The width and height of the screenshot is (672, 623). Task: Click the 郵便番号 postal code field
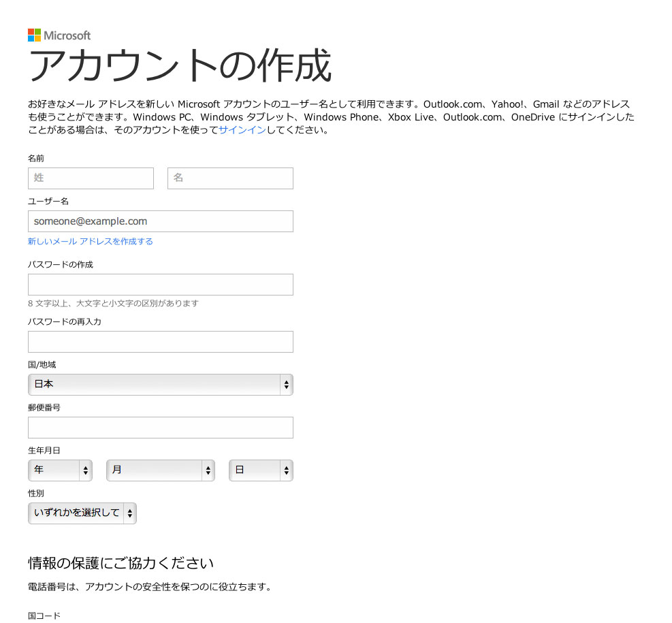(161, 427)
